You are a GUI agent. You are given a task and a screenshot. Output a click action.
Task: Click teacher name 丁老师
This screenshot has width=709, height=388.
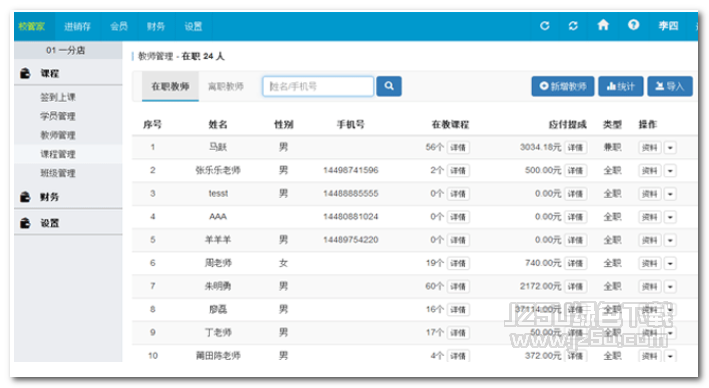click(x=218, y=332)
